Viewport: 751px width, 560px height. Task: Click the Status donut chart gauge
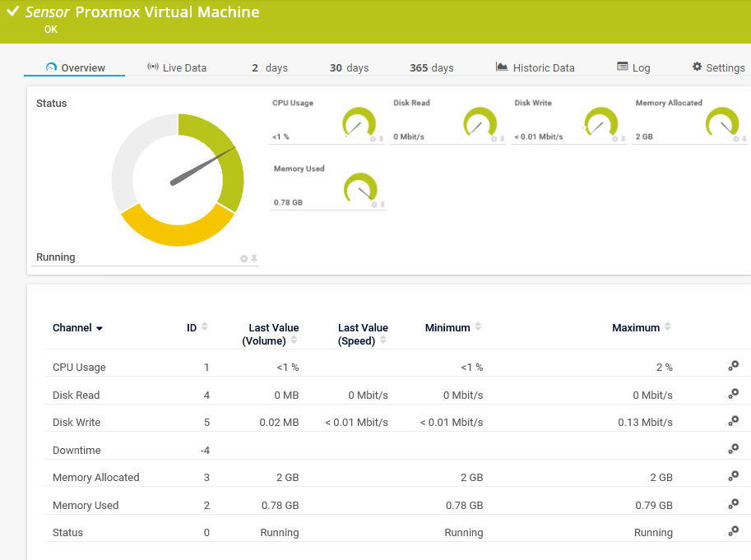[178, 180]
